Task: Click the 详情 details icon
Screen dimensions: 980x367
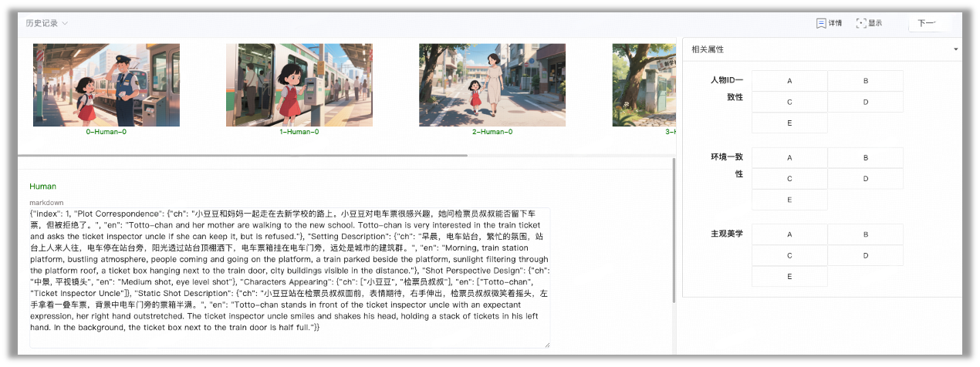Action: tap(821, 23)
